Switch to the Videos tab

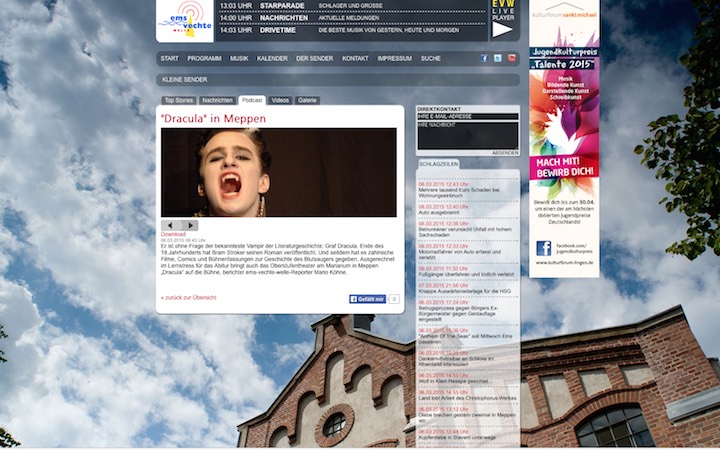(x=280, y=100)
